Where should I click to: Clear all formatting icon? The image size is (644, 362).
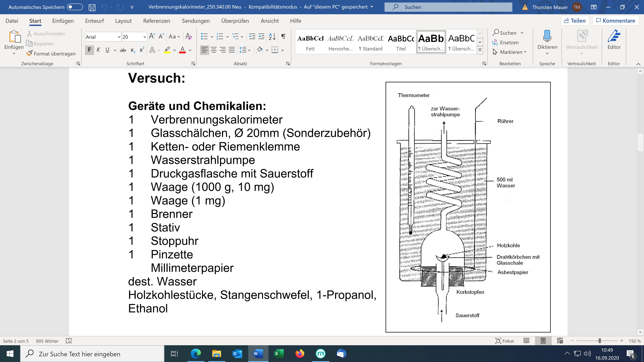click(x=189, y=37)
